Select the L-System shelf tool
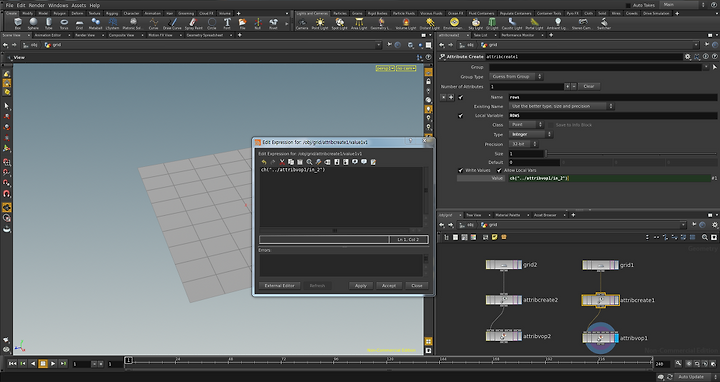The width and height of the screenshot is (720, 382). tap(112, 23)
